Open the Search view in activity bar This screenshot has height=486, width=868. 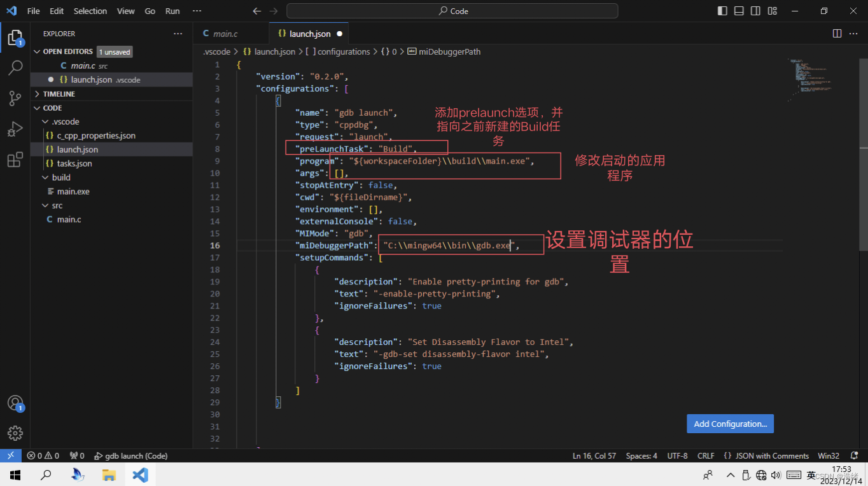tap(15, 68)
